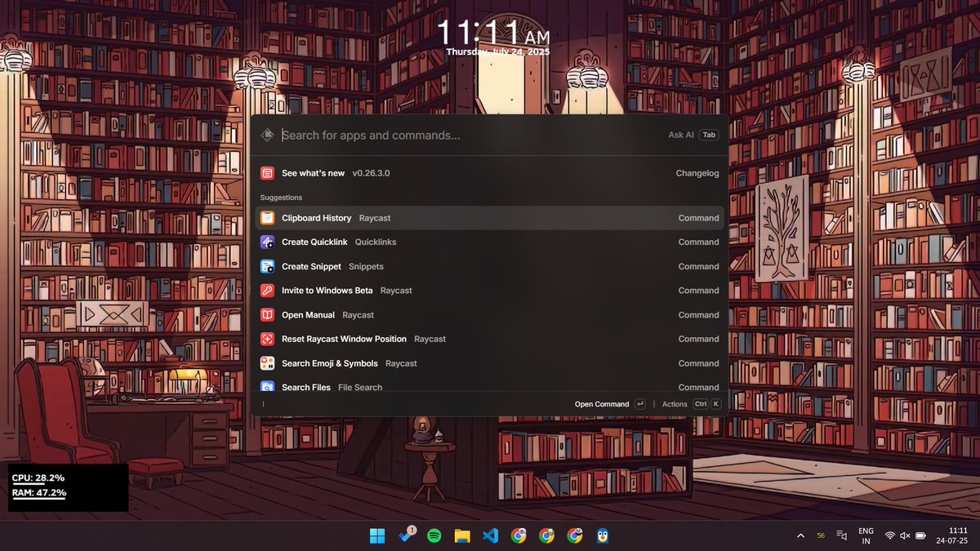Click the orange Clipboard History icon

[267, 218]
